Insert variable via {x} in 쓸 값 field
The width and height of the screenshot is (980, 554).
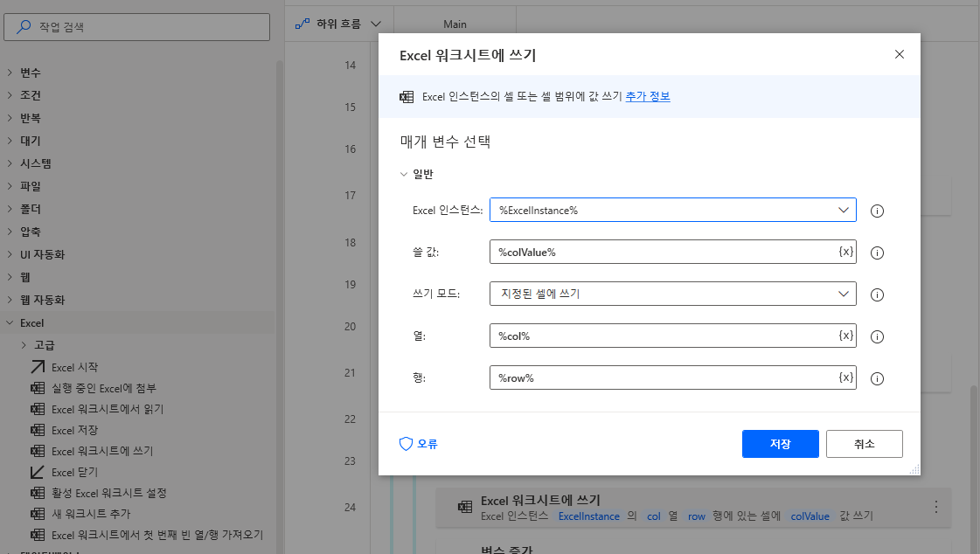(845, 252)
